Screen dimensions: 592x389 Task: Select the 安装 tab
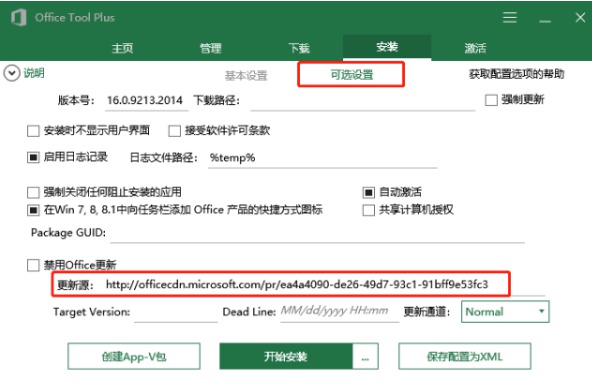387,47
